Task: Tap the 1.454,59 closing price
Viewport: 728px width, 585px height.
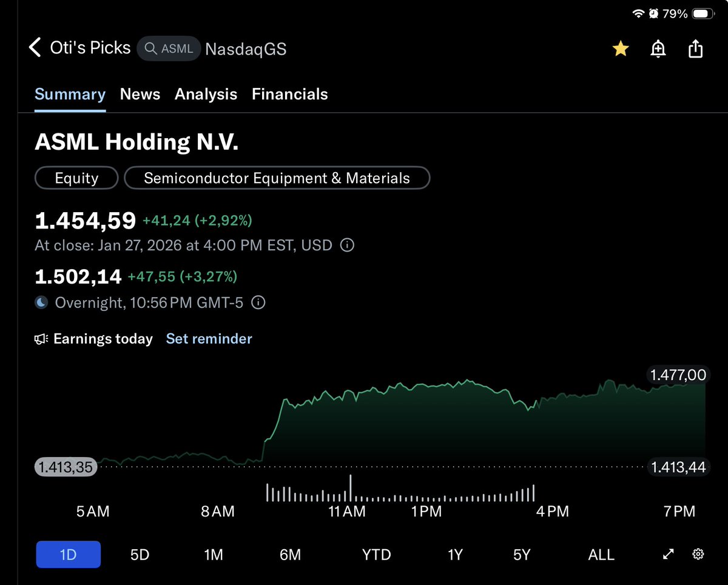Action: [x=86, y=221]
